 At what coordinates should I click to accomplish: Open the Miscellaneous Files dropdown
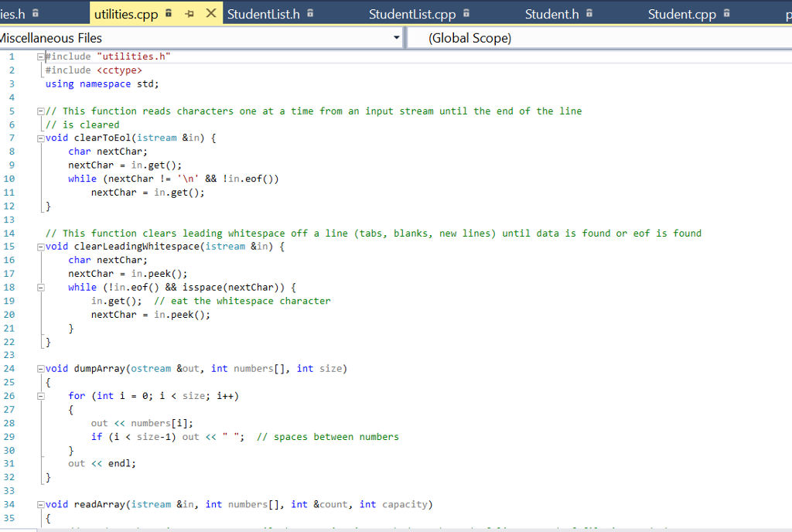396,37
